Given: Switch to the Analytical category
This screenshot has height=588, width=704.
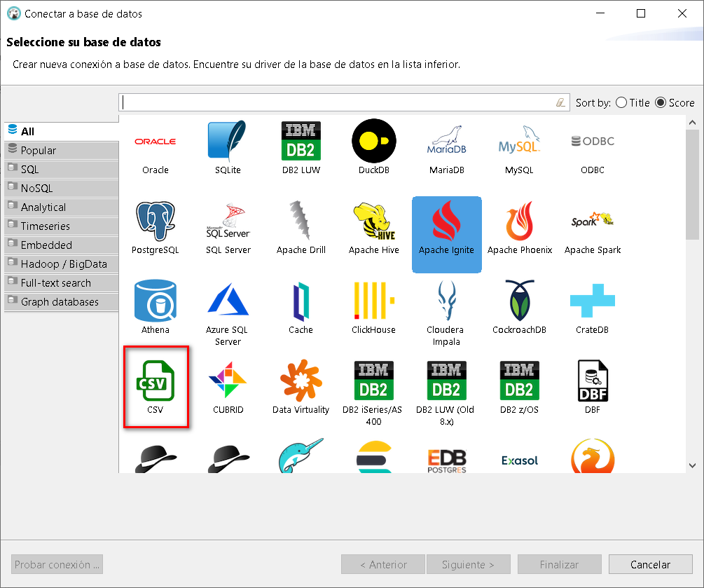Looking at the screenshot, I should (62, 207).
